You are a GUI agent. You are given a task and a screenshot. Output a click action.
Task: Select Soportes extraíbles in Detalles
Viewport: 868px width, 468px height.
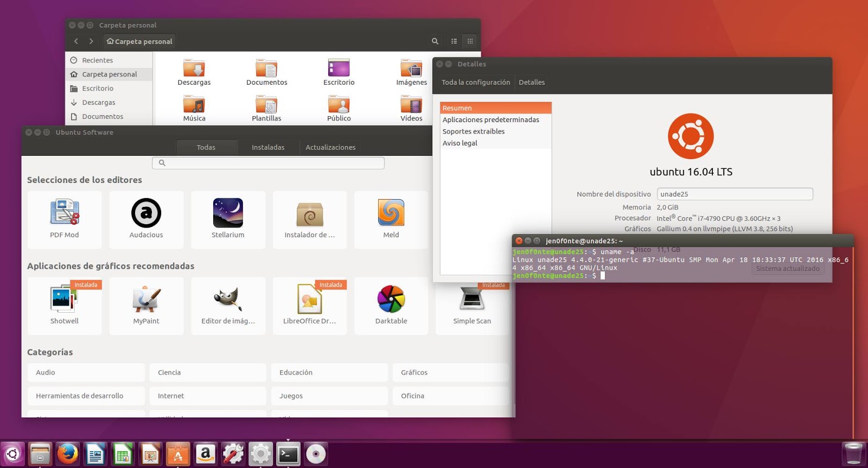tap(496, 131)
